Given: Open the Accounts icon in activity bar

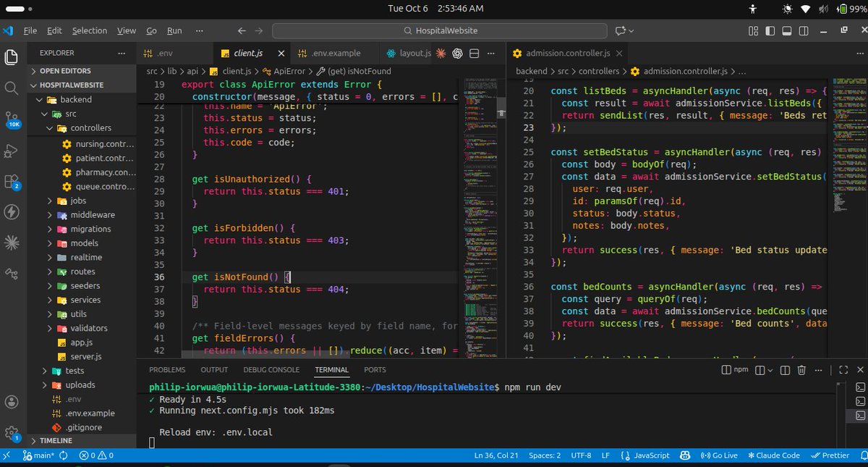Looking at the screenshot, I should click(x=12, y=402).
